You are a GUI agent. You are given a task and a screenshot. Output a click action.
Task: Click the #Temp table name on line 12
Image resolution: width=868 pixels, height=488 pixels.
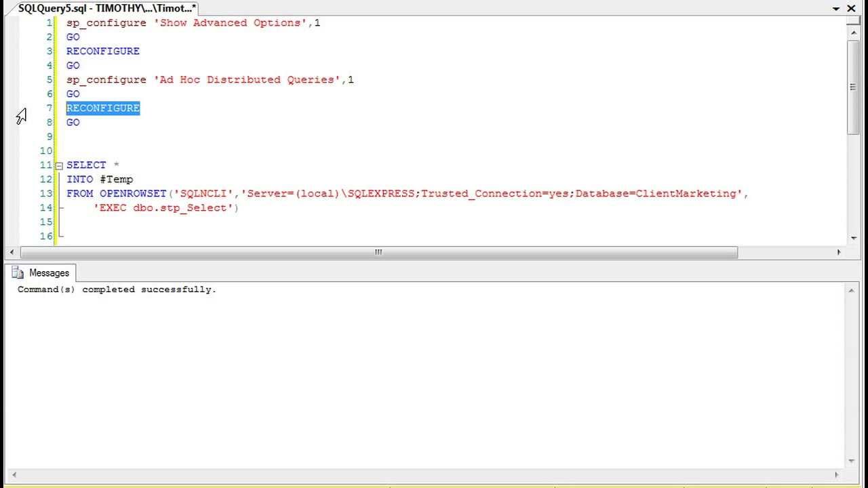(x=117, y=179)
